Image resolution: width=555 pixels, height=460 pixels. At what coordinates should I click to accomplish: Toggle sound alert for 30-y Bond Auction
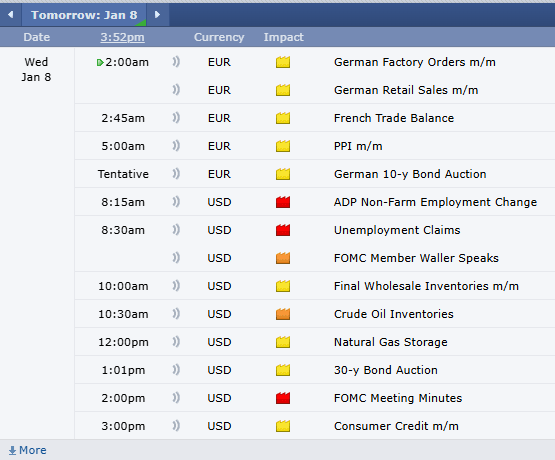(x=176, y=370)
